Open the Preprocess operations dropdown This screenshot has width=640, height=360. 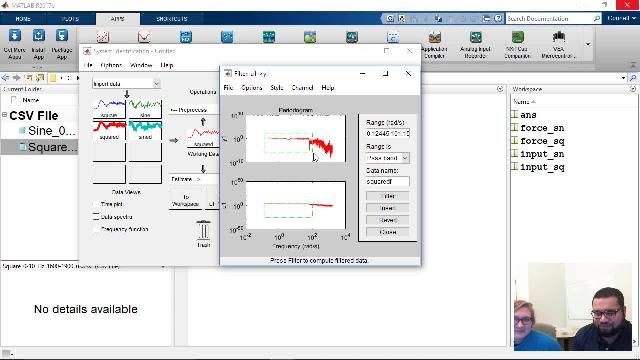pyautogui.click(x=193, y=110)
